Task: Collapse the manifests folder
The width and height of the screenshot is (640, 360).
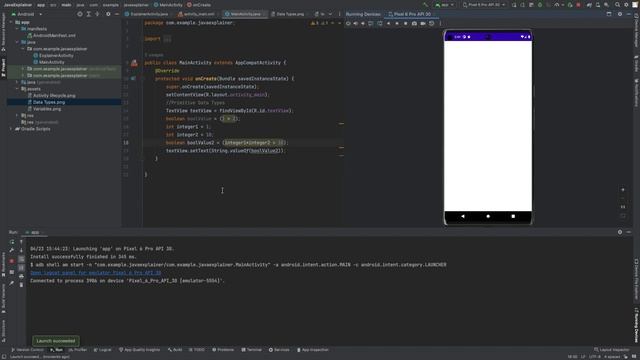Action: [x=17, y=29]
